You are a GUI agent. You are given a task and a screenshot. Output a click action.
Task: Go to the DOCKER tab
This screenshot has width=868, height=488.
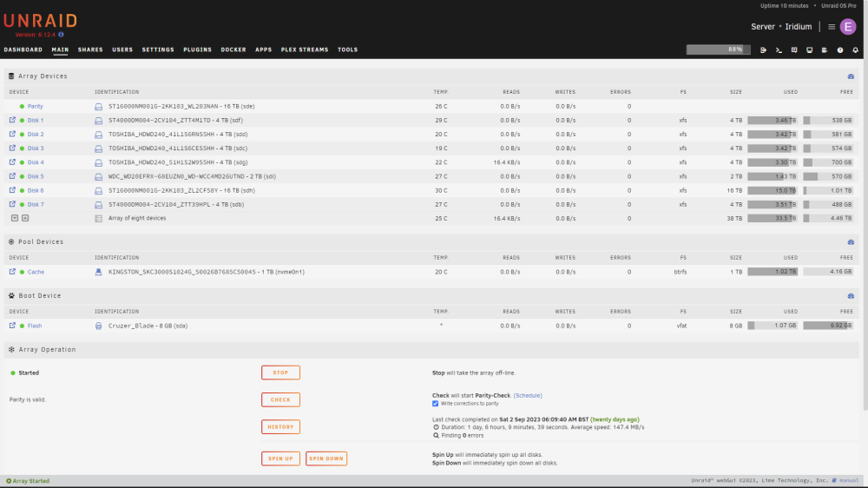(x=233, y=49)
